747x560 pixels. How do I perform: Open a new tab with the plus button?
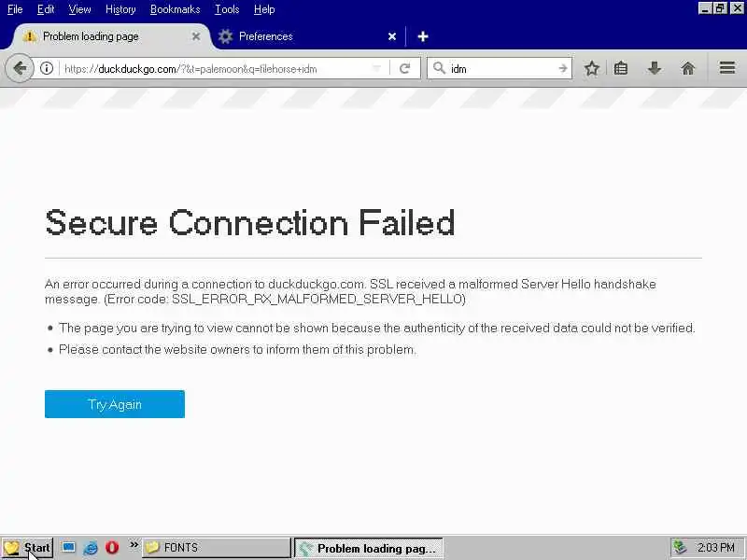[x=423, y=36]
